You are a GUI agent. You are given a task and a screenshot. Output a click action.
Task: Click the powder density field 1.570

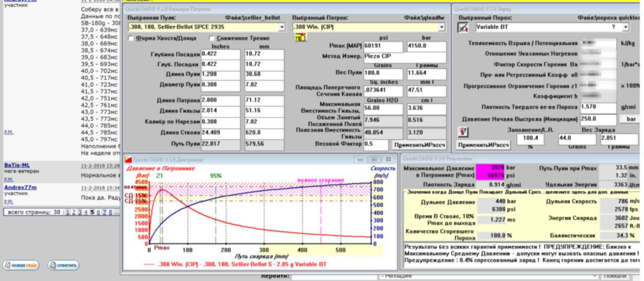click(x=598, y=107)
